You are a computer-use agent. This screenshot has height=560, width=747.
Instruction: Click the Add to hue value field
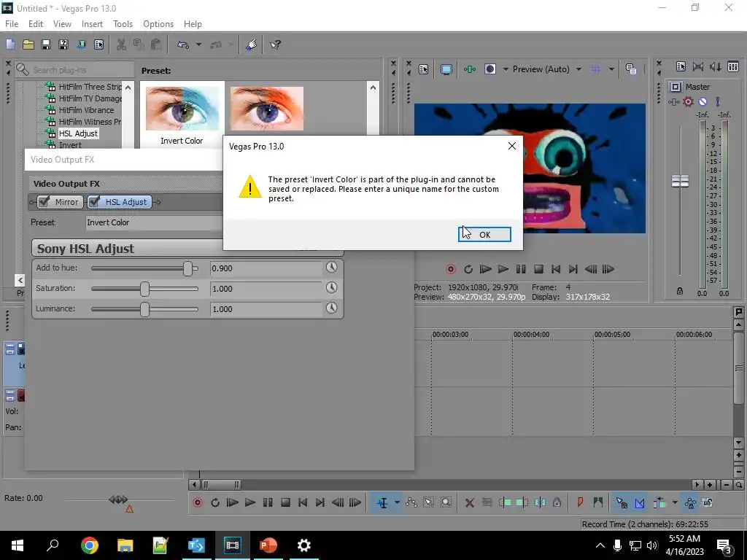point(266,268)
